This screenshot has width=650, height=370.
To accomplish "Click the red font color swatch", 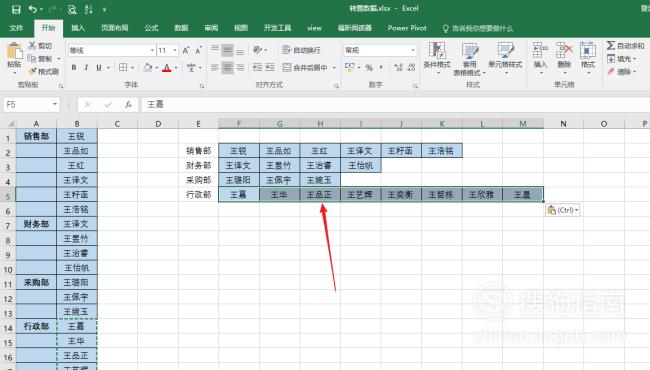I will 167,68.
